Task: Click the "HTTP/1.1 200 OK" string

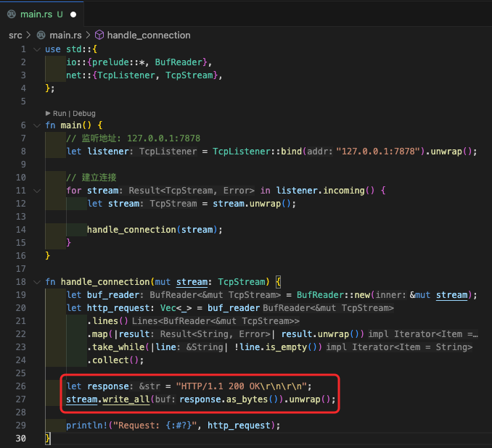Action: tap(241, 386)
